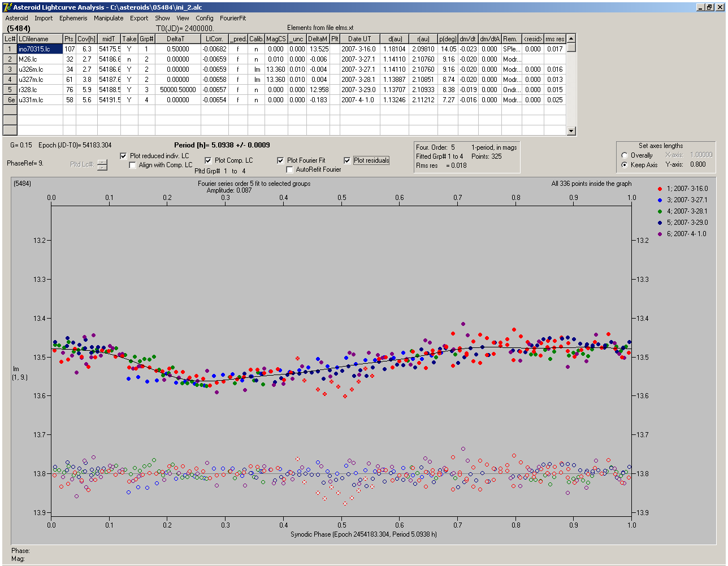Open the Manipulate menu
Viewport: 728px width, 566px height.
(109, 18)
